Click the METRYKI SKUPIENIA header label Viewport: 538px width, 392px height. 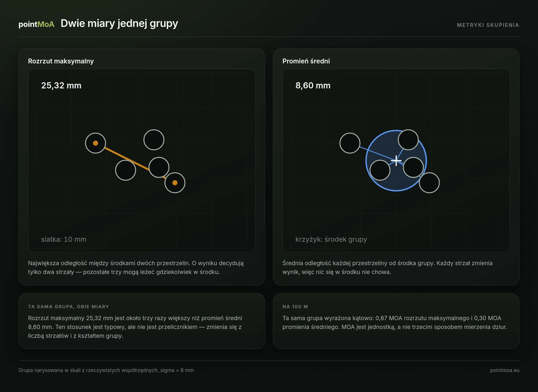point(488,25)
